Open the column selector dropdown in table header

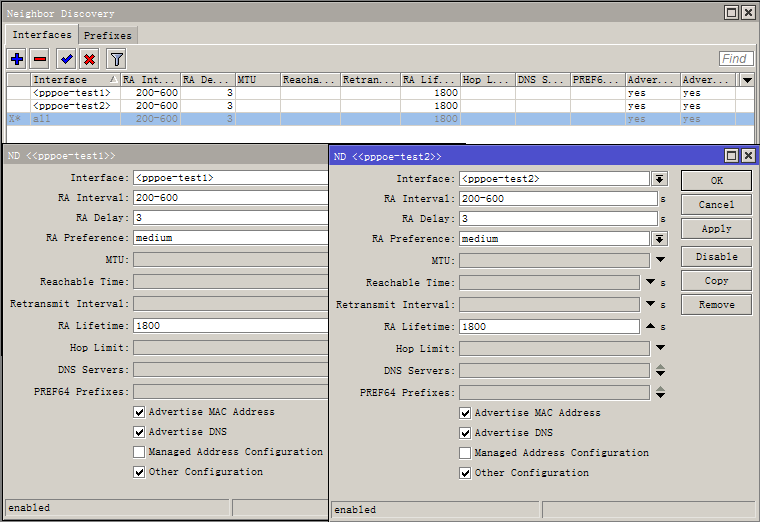coord(747,79)
